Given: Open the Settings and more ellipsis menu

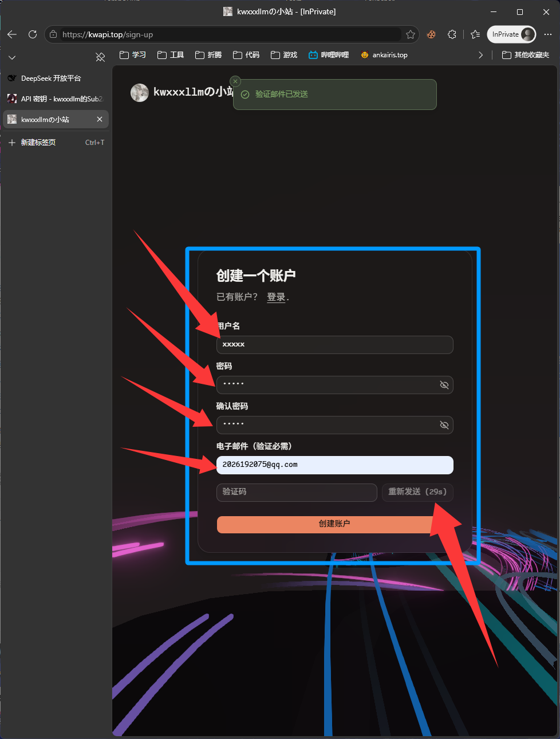Looking at the screenshot, I should click(548, 34).
